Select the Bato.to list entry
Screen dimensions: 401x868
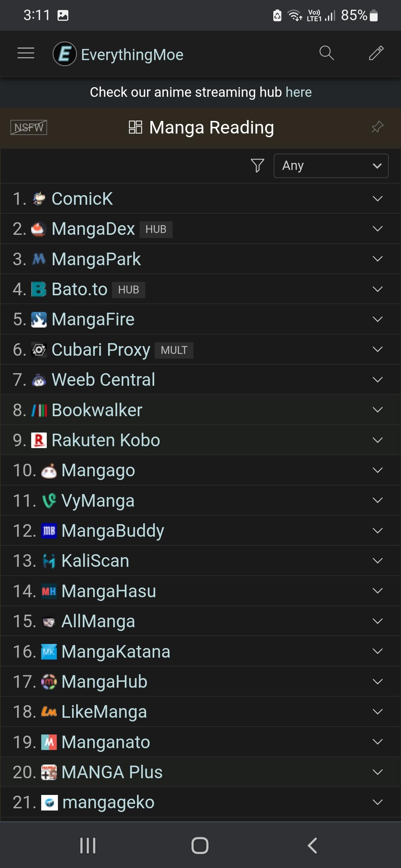point(79,289)
